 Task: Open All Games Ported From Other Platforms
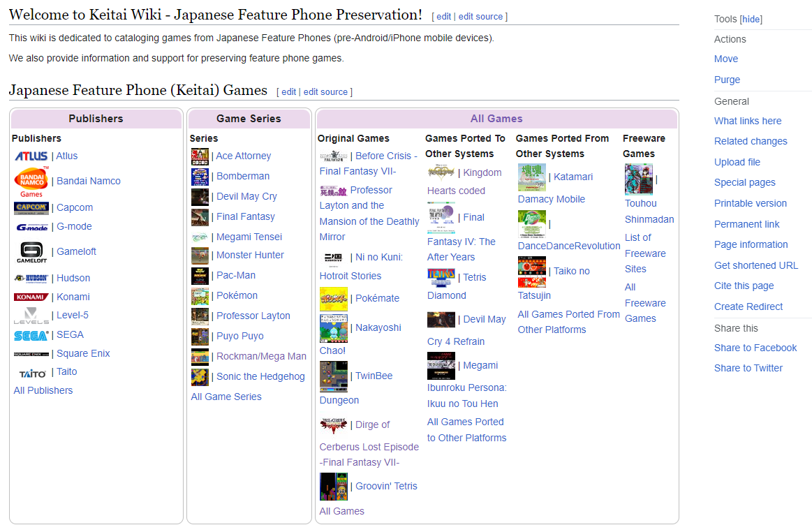[568, 323]
